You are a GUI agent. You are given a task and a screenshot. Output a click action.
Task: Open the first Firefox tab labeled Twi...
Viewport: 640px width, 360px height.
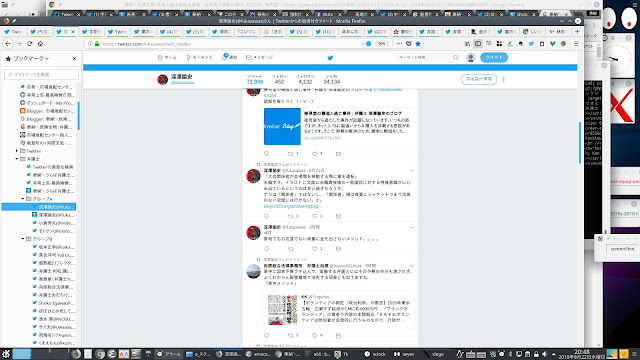pos(13,31)
